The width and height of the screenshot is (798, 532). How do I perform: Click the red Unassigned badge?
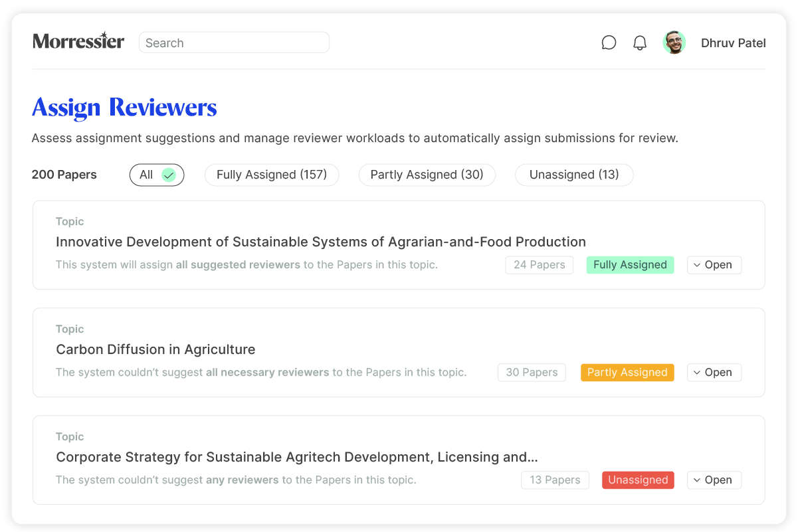[x=638, y=480]
